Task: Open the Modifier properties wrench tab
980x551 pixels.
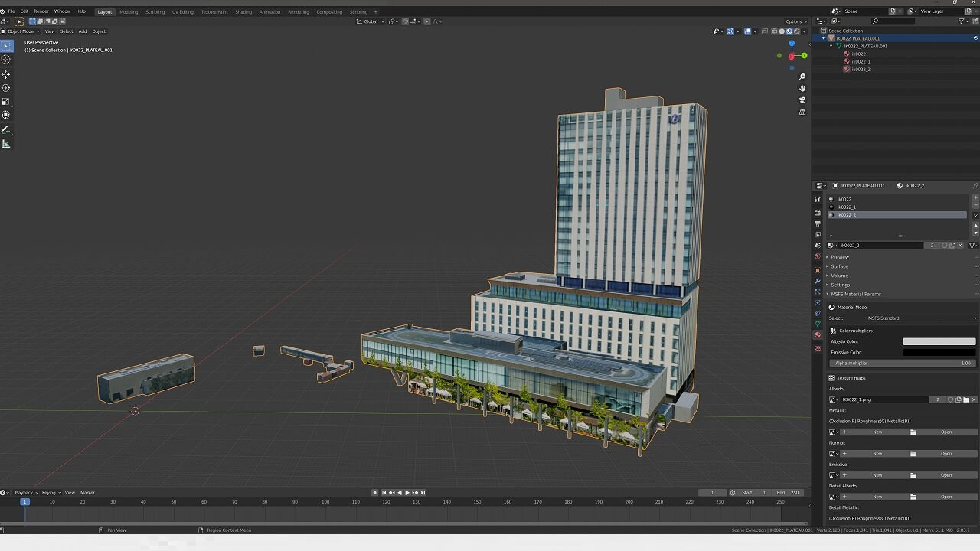Action: pos(818,281)
